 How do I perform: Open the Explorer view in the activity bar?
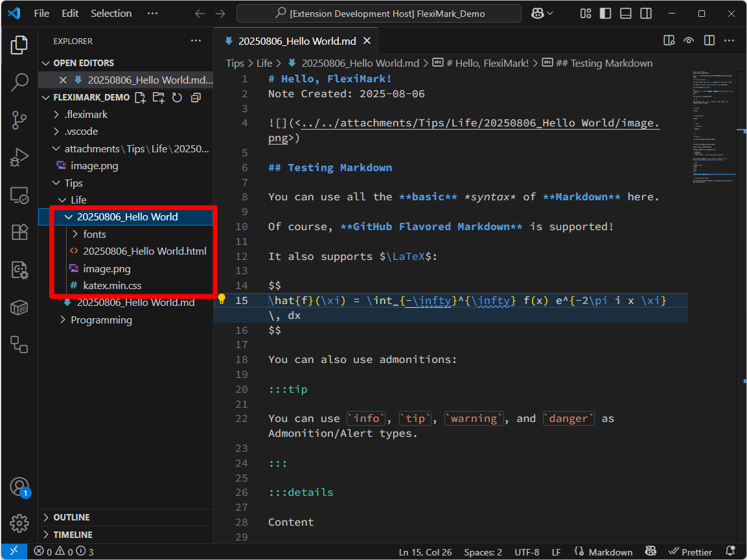[19, 45]
